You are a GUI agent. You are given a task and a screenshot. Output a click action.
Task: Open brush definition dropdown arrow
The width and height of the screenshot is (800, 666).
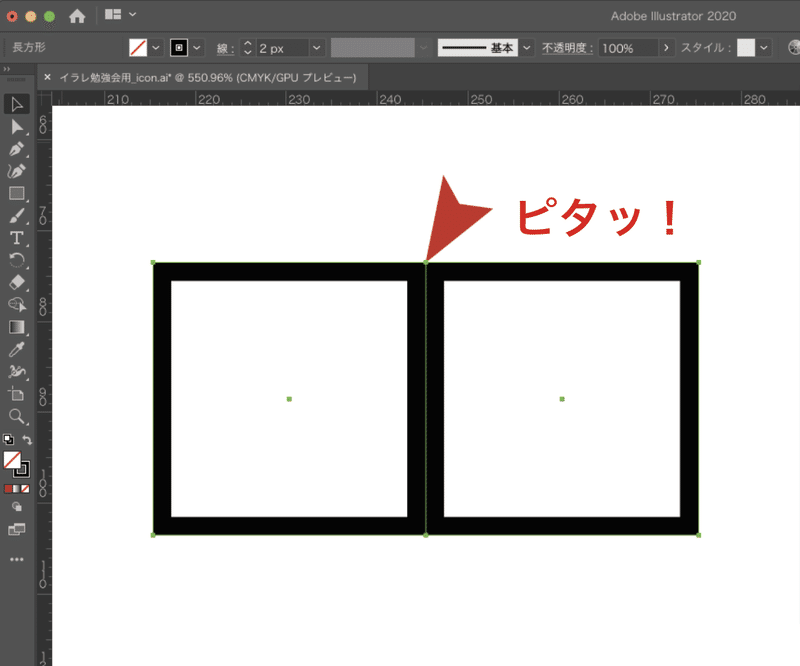527,48
